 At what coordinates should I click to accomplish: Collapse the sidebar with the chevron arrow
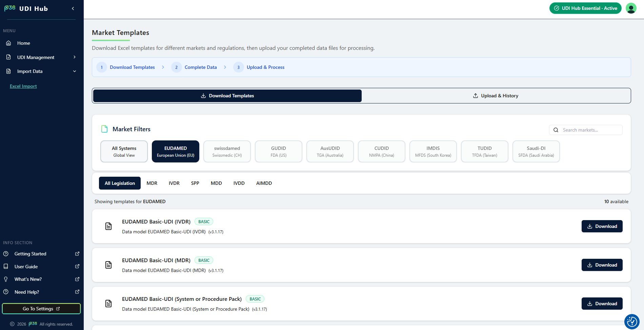[73, 8]
